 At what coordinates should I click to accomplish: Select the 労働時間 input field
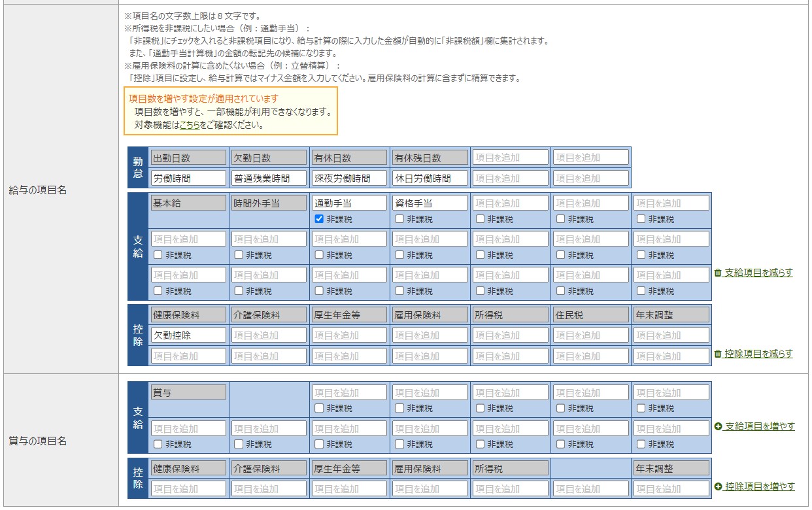pyautogui.click(x=188, y=178)
